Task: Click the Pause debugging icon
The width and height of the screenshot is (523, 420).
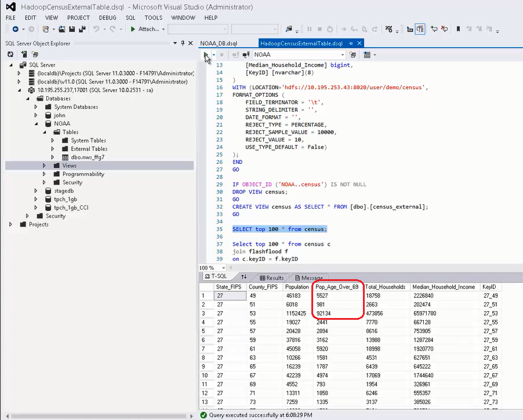Action: pyautogui.click(x=309, y=30)
